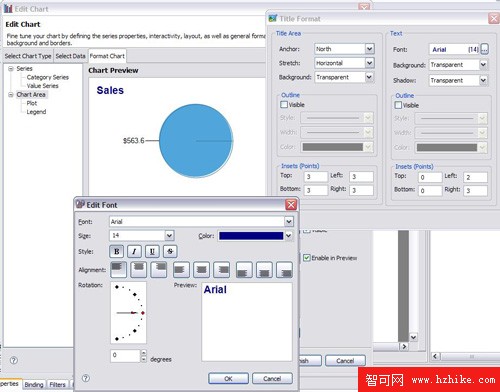500x392 pixels.
Task: Select Value Series in tree
Action: [42, 86]
